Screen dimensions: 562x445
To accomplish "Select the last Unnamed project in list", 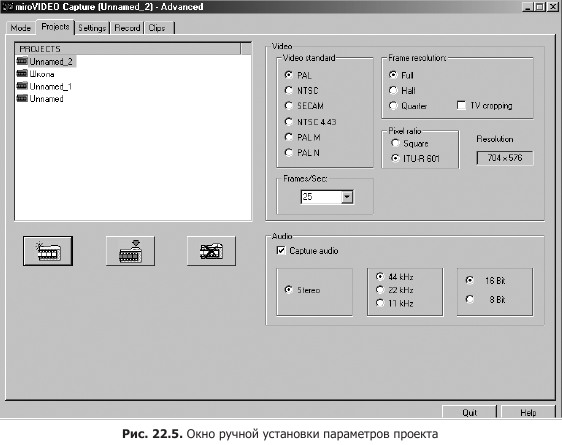I will click(x=46, y=99).
